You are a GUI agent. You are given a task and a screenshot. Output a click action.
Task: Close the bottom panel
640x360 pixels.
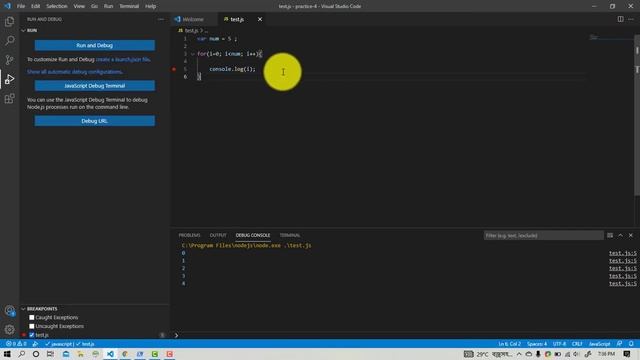click(x=631, y=236)
